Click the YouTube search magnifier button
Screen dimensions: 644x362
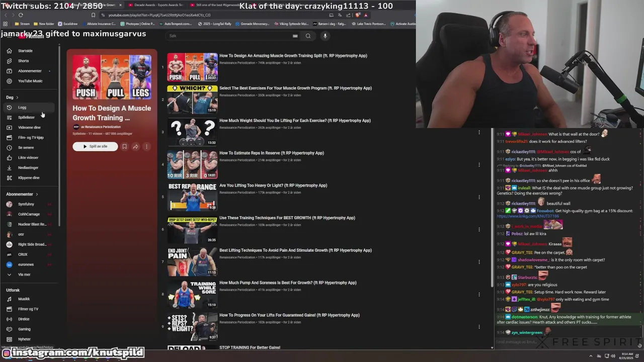point(308,36)
